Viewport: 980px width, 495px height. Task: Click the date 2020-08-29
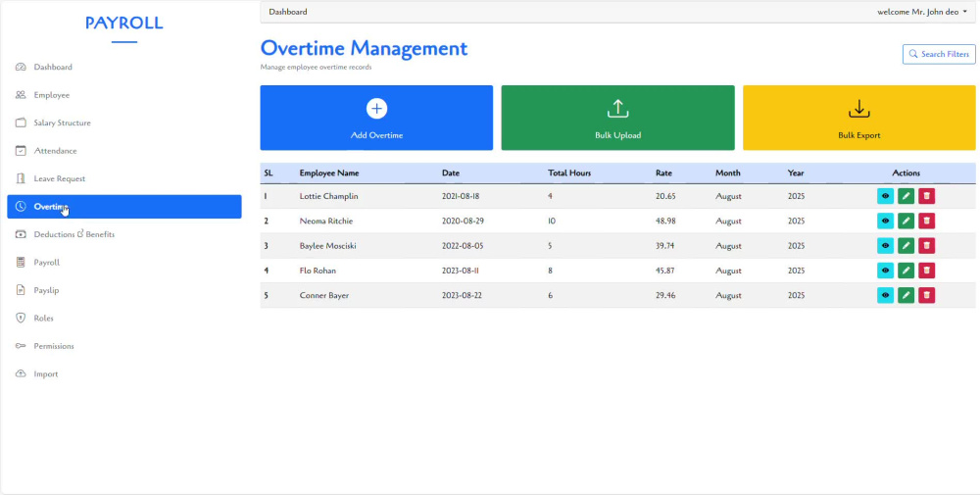pos(463,222)
